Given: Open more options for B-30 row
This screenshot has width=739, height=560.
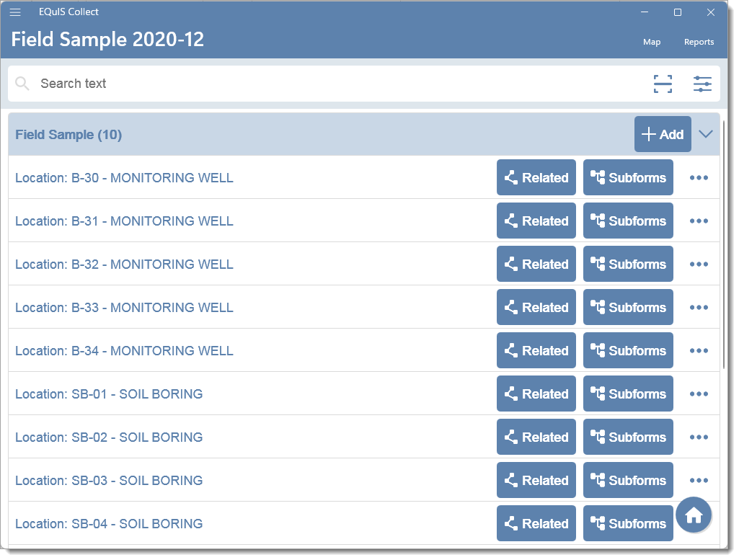Looking at the screenshot, I should [699, 177].
